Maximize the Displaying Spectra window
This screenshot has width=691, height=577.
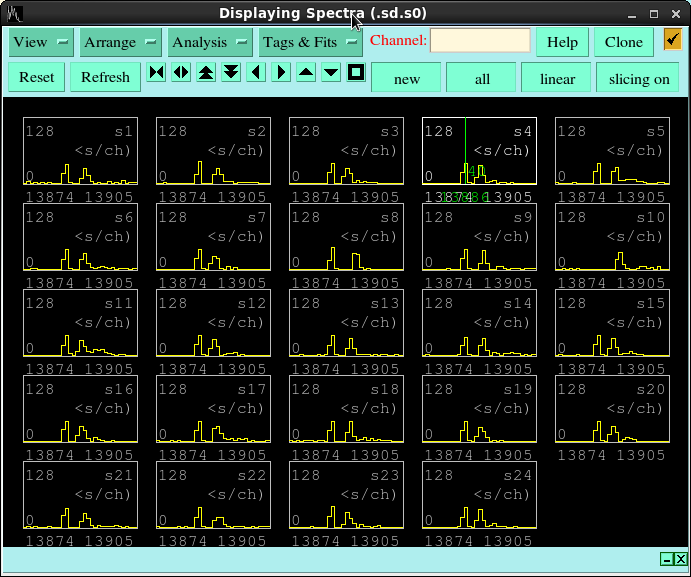click(654, 14)
